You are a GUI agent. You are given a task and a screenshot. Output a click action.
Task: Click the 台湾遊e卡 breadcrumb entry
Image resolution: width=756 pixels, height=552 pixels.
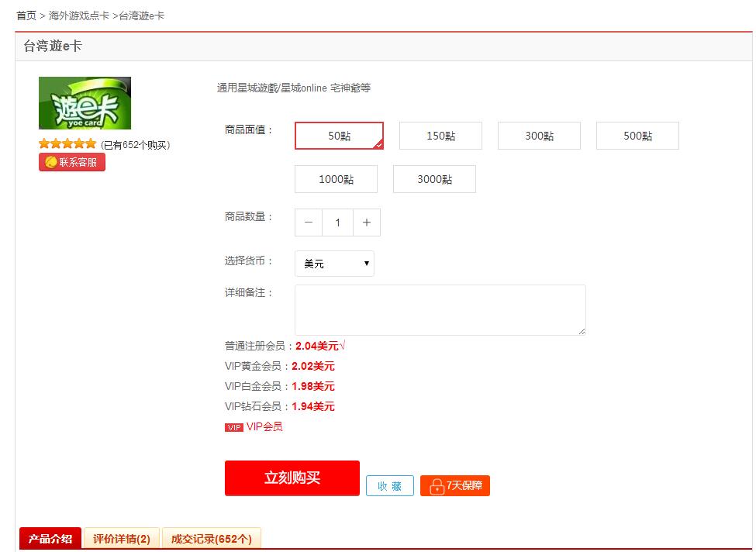142,16
